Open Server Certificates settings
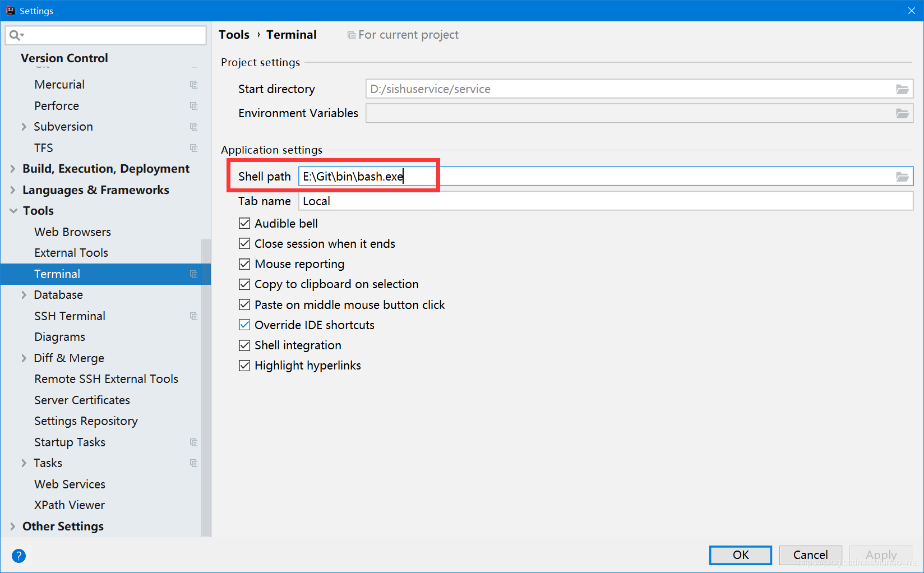The width and height of the screenshot is (924, 573). pos(82,400)
